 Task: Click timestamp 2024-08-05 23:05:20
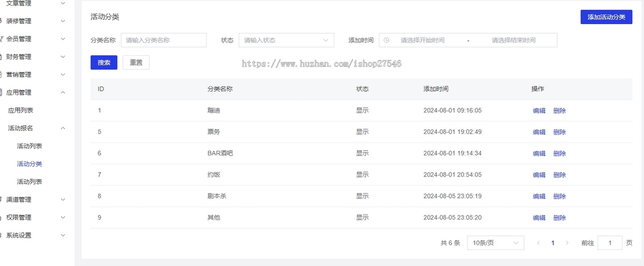[x=452, y=218]
